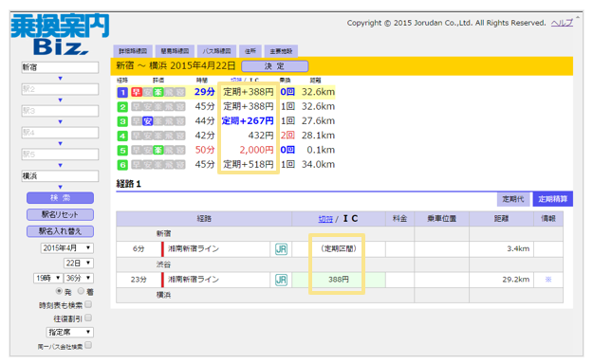Enable 時刻表も検索 checkbox
This screenshot has height=364, width=593.
tap(88, 304)
